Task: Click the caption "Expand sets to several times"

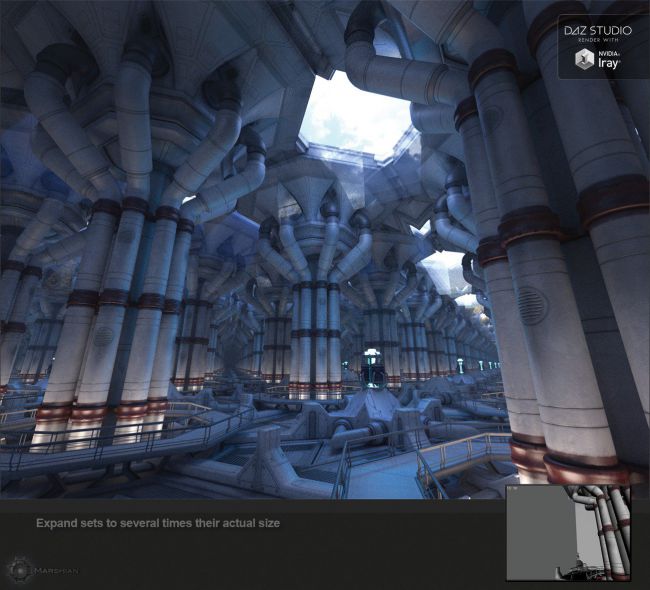Action: click(x=158, y=523)
